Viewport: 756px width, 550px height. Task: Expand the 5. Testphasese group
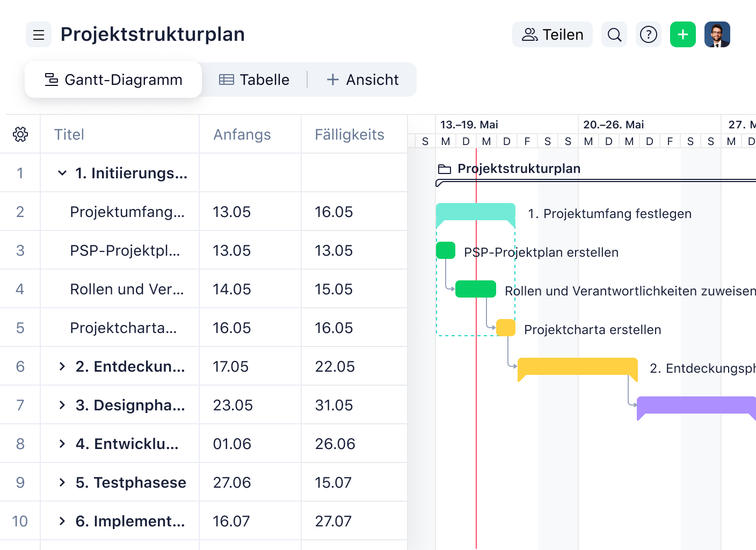tap(62, 482)
